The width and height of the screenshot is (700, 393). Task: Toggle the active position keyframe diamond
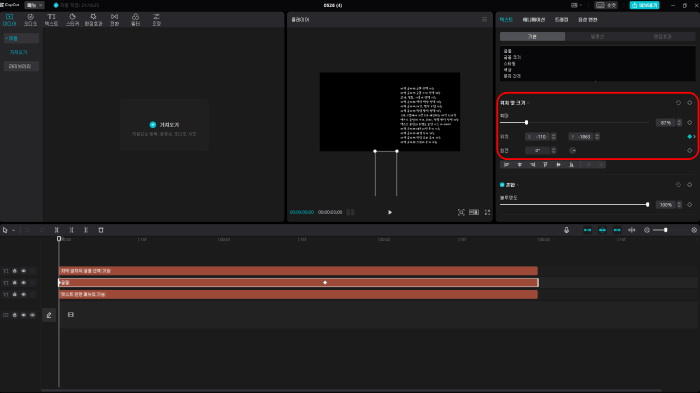click(690, 137)
